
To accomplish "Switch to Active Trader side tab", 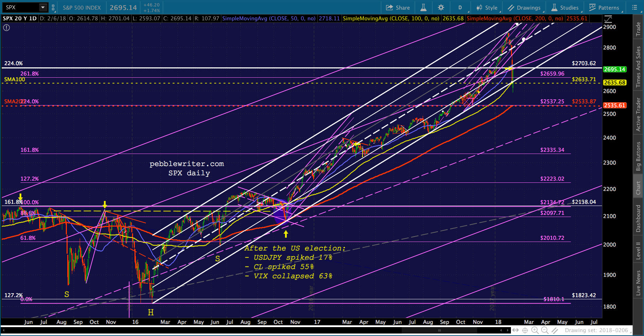I will tap(638, 114).
